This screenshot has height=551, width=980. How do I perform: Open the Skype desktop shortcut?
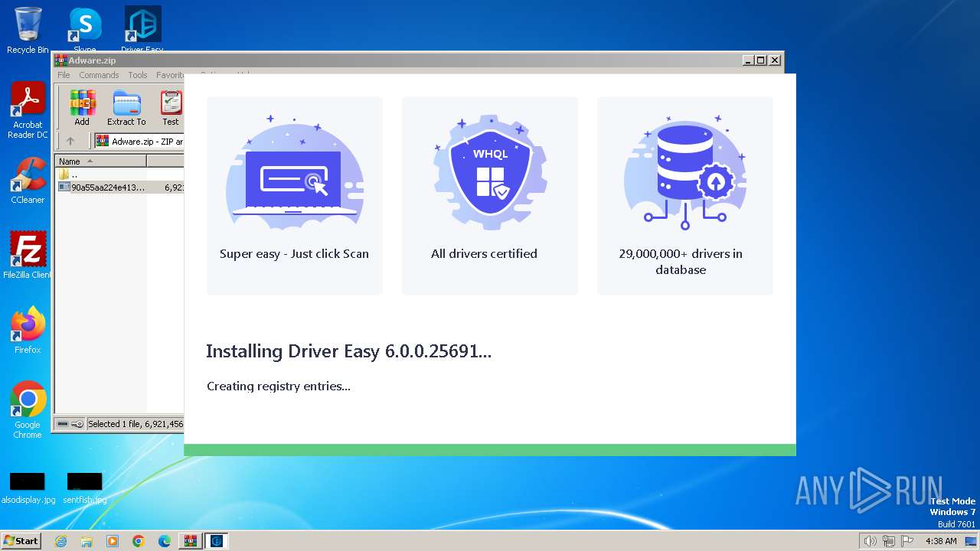[84, 29]
